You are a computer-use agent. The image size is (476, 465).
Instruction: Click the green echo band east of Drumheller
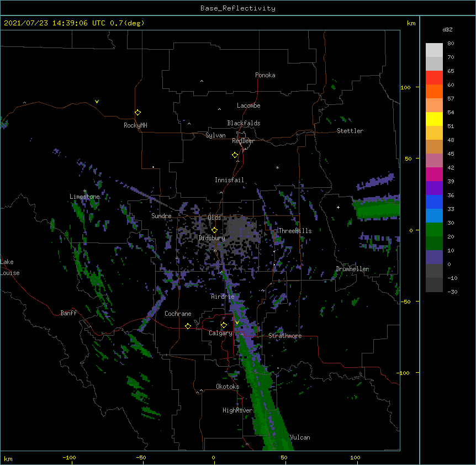[377, 209]
